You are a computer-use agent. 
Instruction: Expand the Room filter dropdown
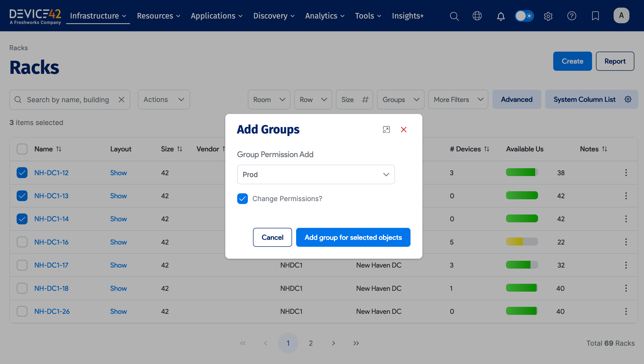click(x=269, y=99)
